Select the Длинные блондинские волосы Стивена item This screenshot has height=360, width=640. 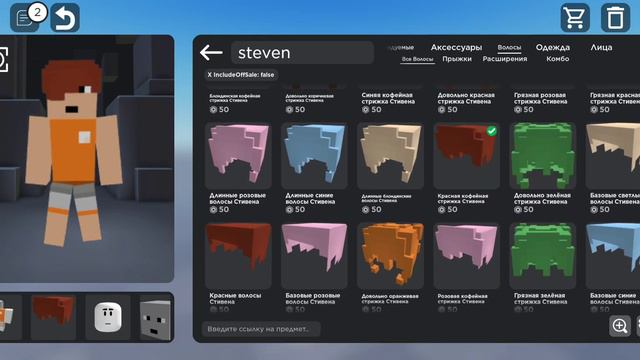pyautogui.click(x=390, y=156)
